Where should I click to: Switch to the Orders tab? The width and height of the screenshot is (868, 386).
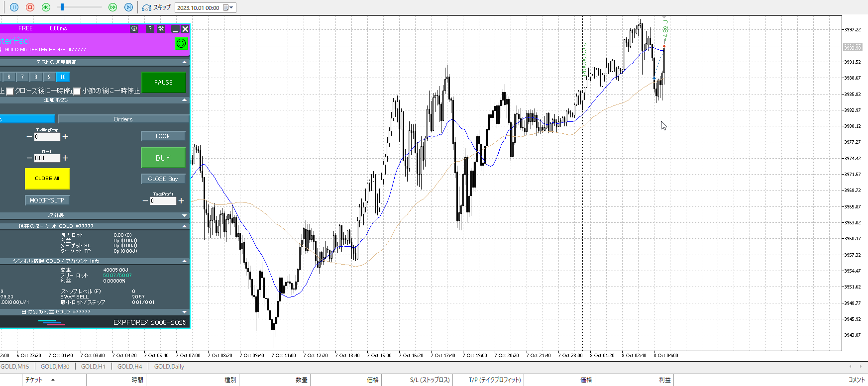point(123,119)
